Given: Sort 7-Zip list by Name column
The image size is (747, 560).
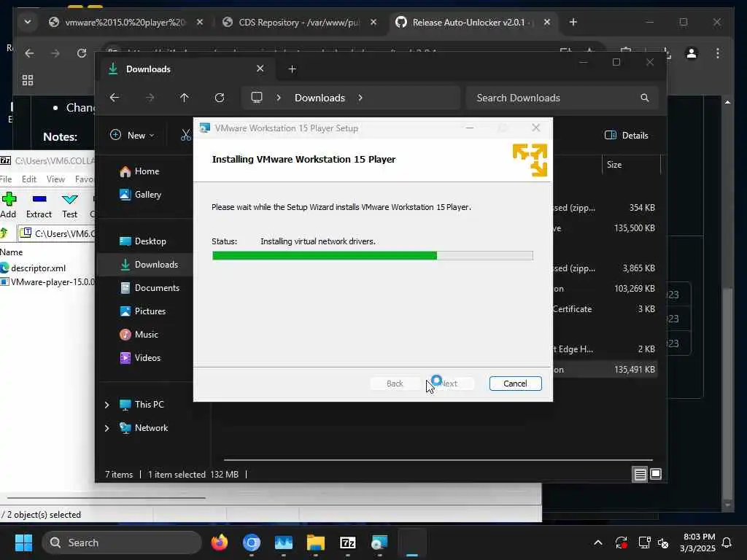Looking at the screenshot, I should coord(12,252).
